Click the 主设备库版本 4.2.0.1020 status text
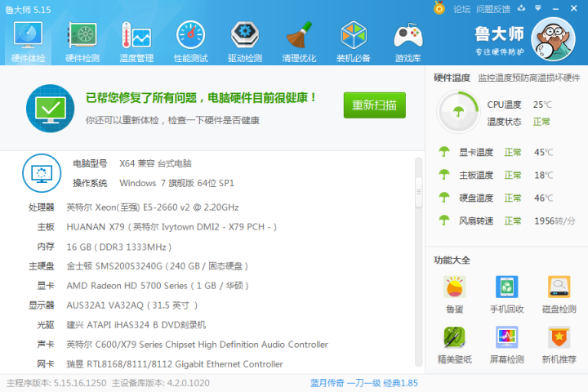588x392 pixels. click(x=161, y=383)
